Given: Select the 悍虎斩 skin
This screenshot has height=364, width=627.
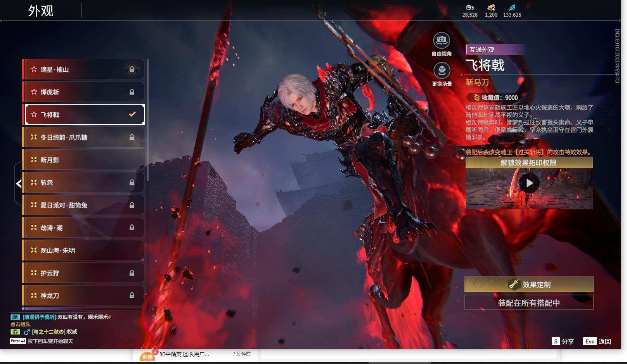Looking at the screenshot, I should pyautogui.click(x=83, y=92).
